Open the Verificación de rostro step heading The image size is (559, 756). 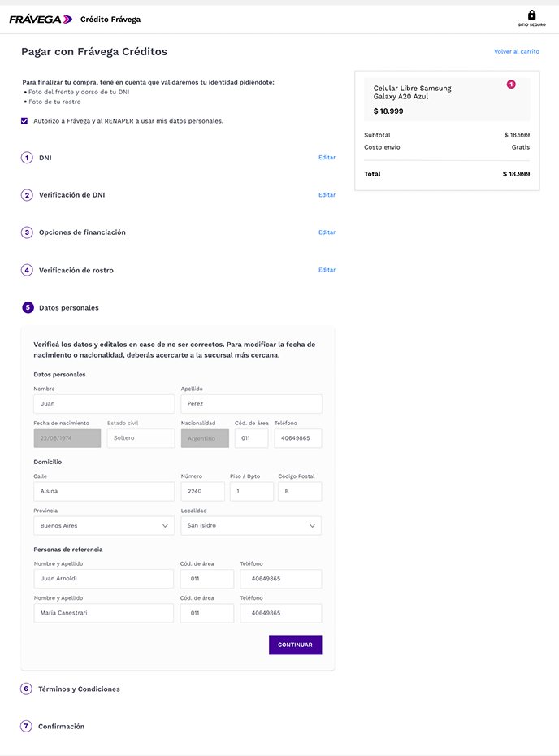pos(76,270)
